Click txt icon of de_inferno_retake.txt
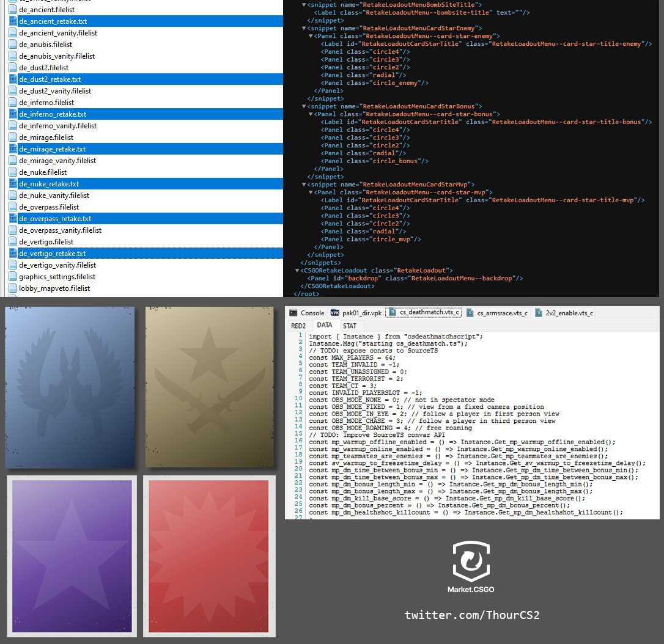The width and height of the screenshot is (664, 644). 13,114
